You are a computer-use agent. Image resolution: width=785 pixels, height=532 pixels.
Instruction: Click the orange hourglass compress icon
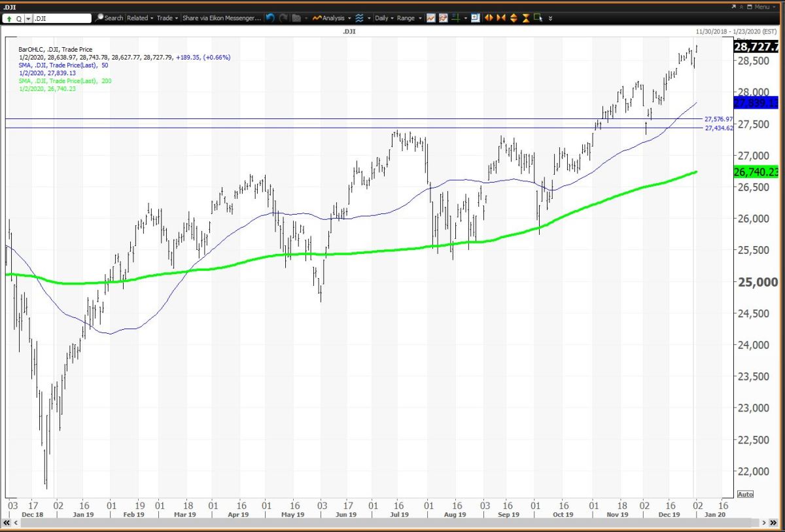tap(526, 18)
